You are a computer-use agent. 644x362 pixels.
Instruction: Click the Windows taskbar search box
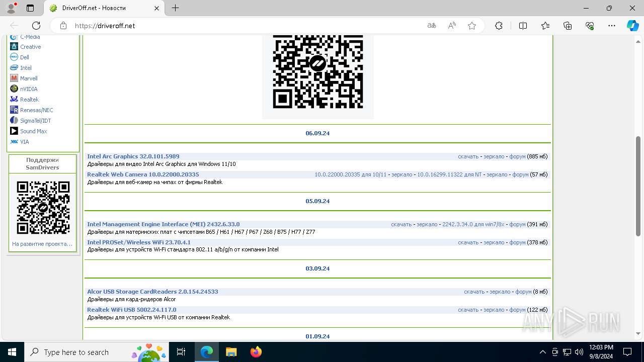coord(96,352)
